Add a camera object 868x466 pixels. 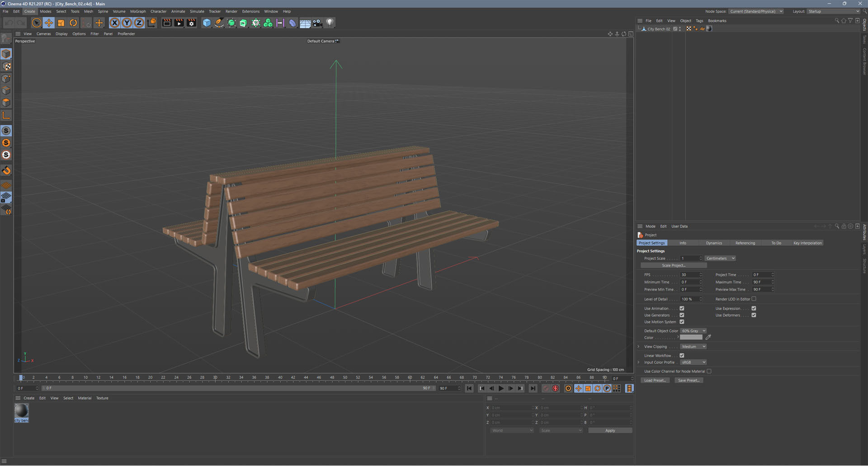point(317,23)
